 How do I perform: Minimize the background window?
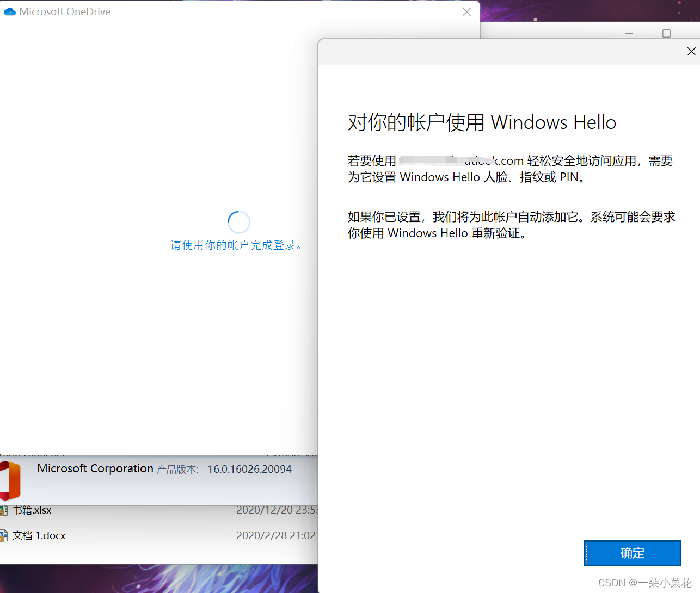coord(629,34)
